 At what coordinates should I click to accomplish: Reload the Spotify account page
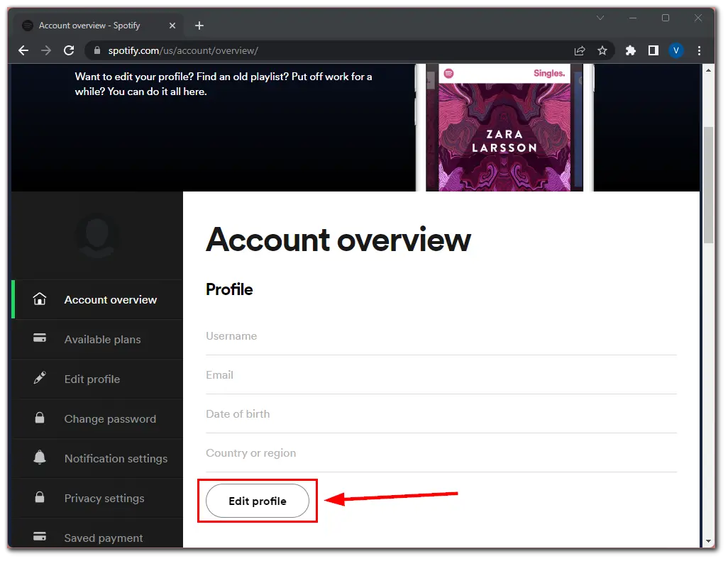[69, 50]
